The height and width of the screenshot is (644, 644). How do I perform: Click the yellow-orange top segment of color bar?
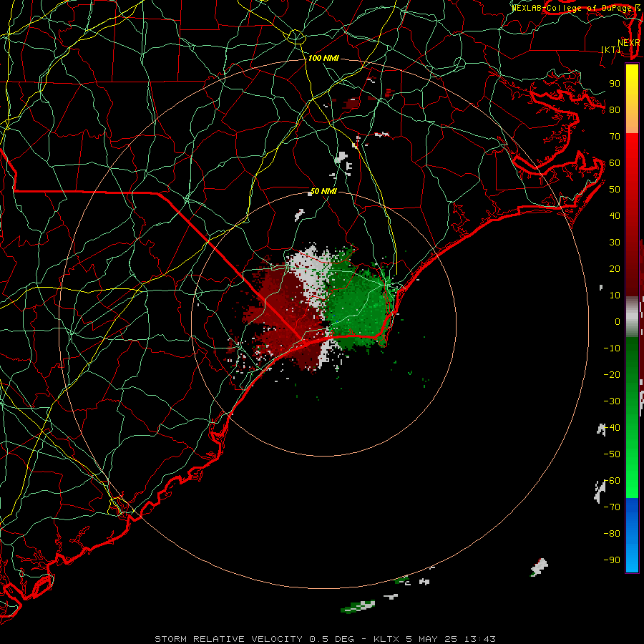(x=632, y=99)
